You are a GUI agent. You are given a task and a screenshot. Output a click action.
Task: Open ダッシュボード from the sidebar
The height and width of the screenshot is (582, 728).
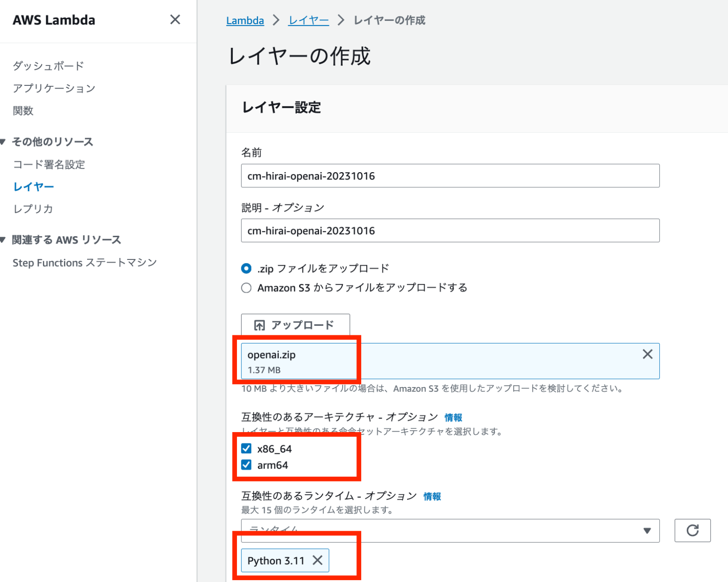pos(48,66)
